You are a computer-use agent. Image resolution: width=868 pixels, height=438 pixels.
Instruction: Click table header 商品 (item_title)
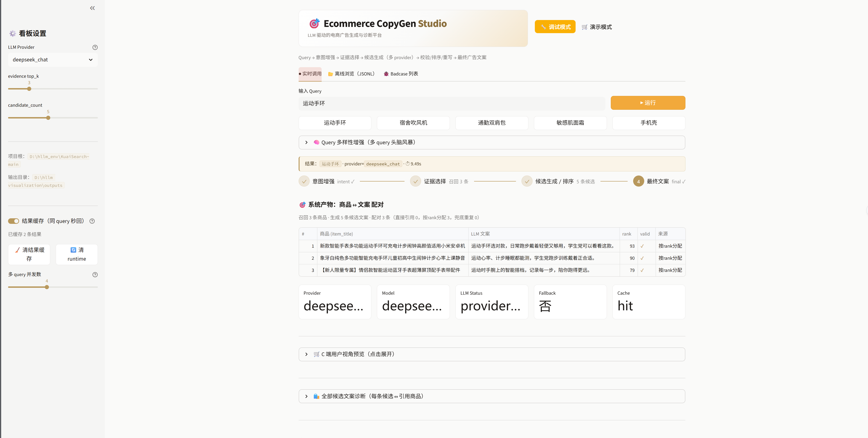[393, 234]
